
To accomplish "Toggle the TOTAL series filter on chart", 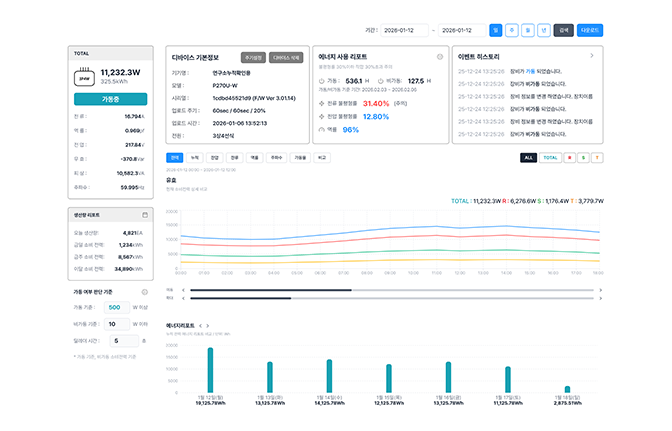I will point(551,157).
